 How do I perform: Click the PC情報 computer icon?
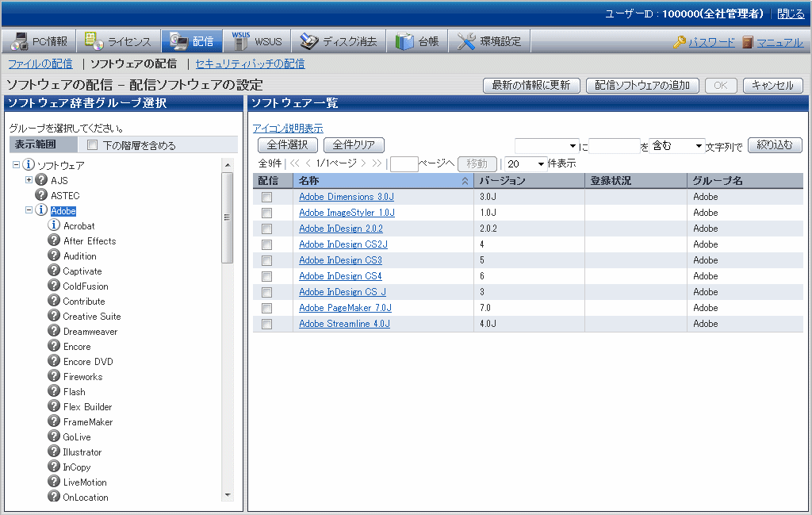[20, 41]
